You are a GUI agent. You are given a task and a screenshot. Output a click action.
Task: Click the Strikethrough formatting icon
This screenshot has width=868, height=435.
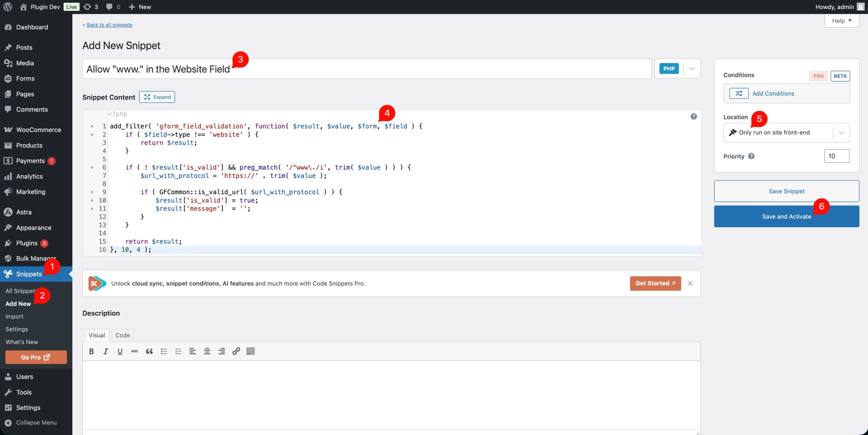tap(135, 351)
